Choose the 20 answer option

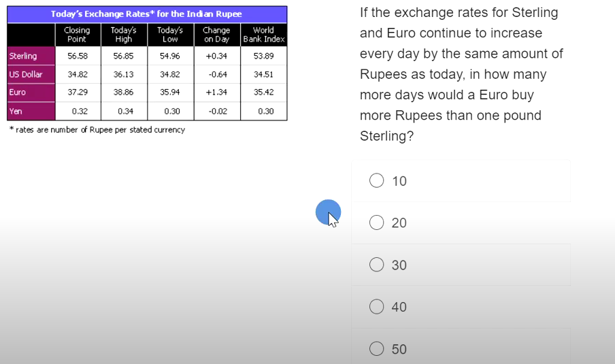(x=376, y=222)
